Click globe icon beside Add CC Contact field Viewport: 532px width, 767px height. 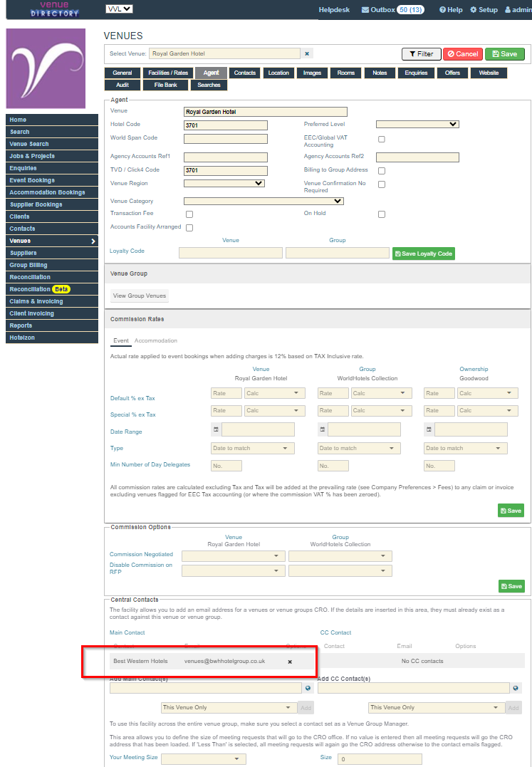coord(516,688)
